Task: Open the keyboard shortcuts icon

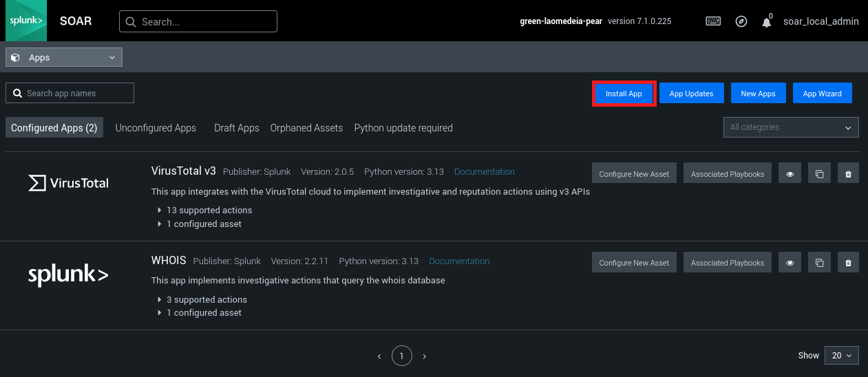Action: [713, 21]
